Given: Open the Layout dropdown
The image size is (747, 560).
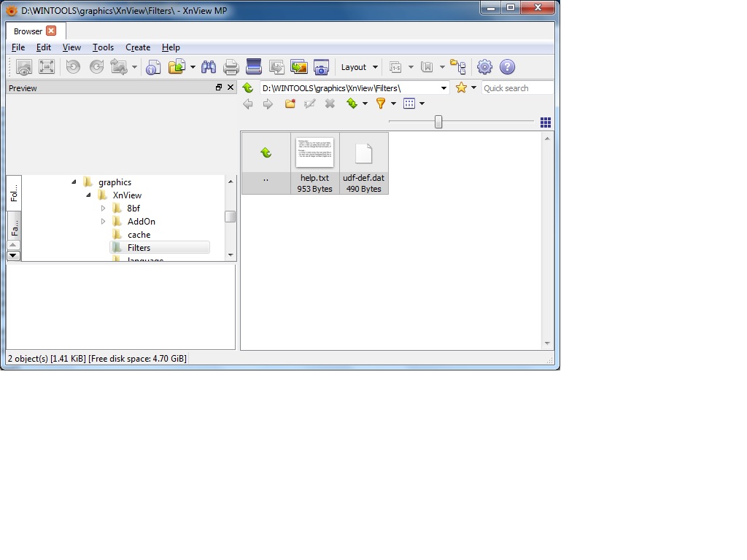Looking at the screenshot, I should tap(359, 67).
